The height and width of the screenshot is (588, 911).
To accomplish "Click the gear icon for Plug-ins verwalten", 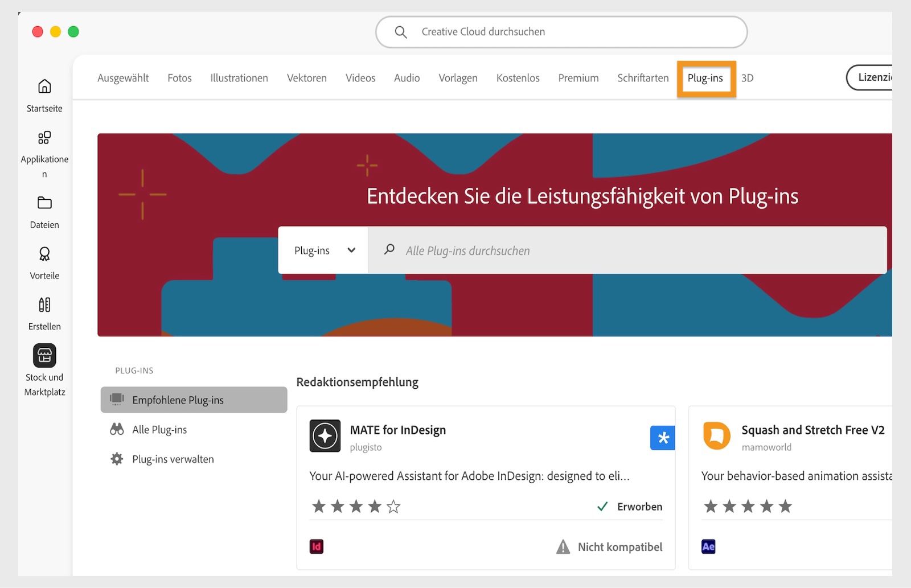I will (117, 459).
